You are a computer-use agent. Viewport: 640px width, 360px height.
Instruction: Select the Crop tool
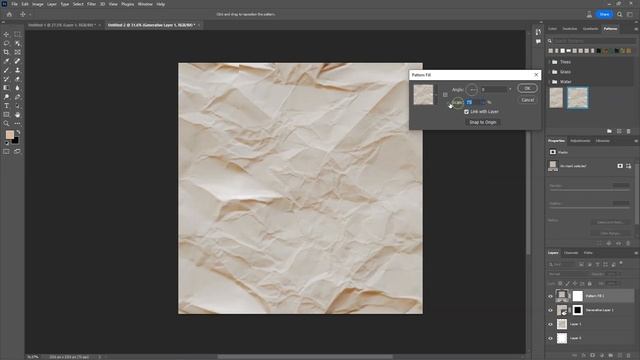click(x=6, y=52)
